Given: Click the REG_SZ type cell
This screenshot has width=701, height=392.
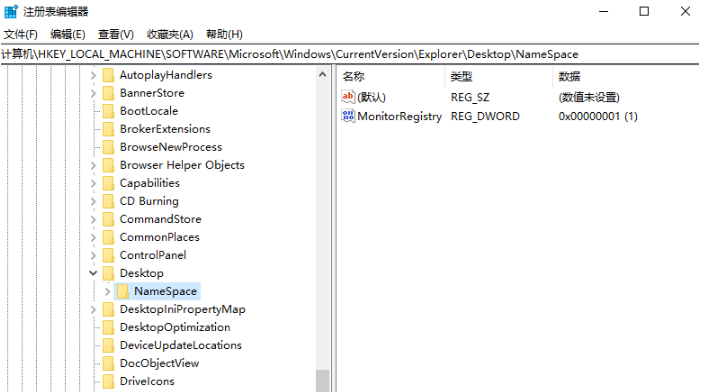Looking at the screenshot, I should (x=470, y=97).
